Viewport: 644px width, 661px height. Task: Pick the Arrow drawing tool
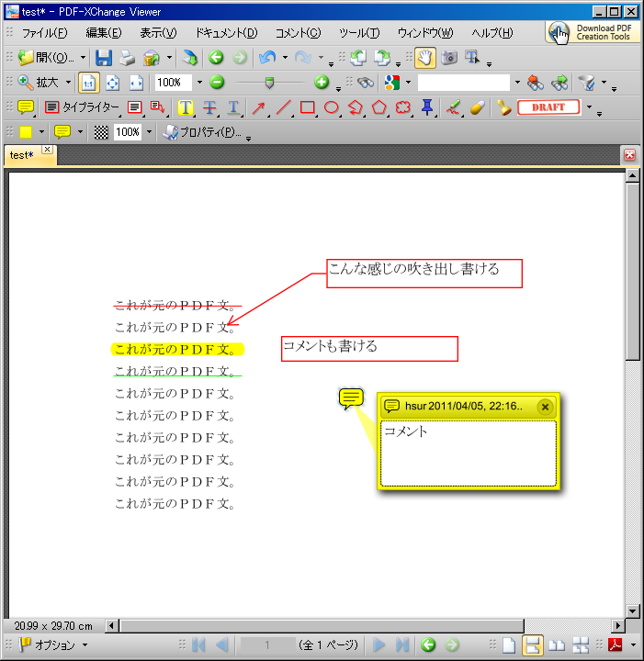(259, 107)
